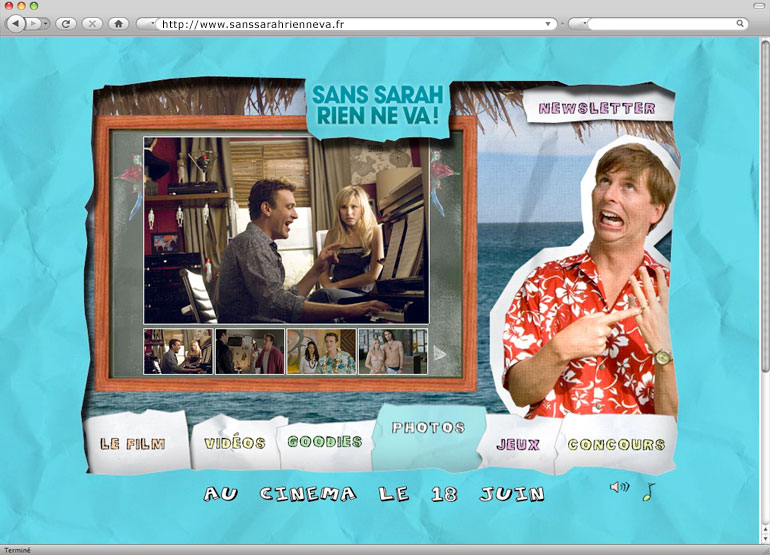Mute sound using the speaker icon
The image size is (770, 555).
[619, 487]
